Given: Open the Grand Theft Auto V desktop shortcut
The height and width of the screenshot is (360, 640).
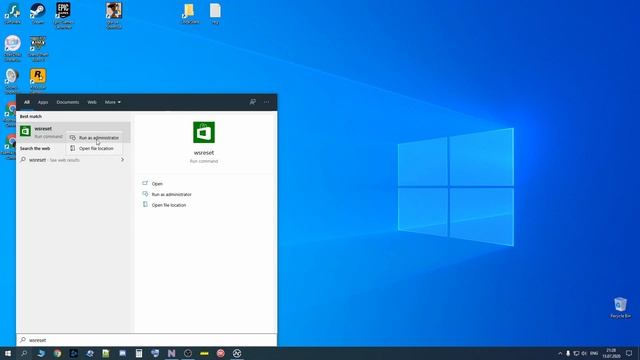Looking at the screenshot, I should point(38,49).
